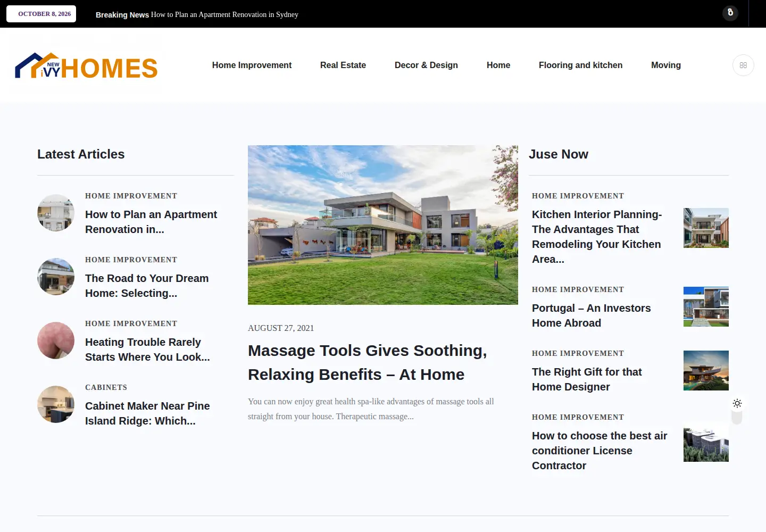
Task: Read 'The Road to Your Dream Home' article
Action: click(147, 286)
